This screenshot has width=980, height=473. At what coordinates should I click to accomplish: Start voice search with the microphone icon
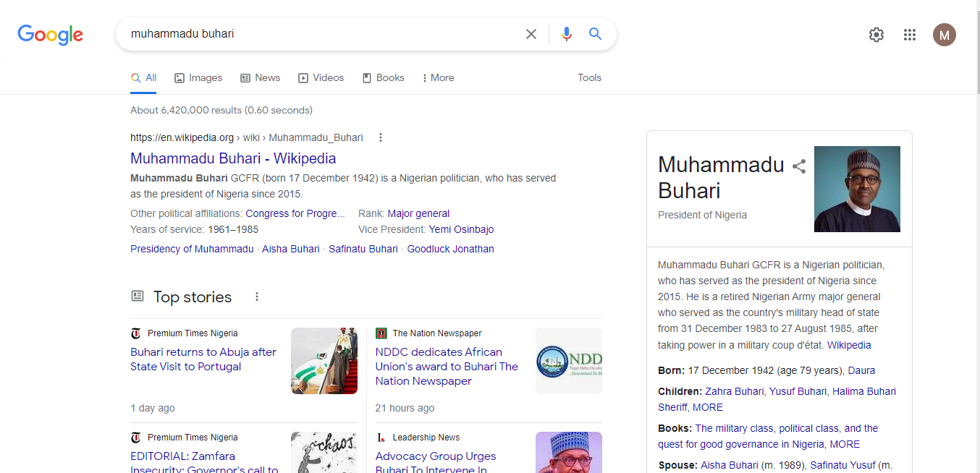click(x=566, y=33)
